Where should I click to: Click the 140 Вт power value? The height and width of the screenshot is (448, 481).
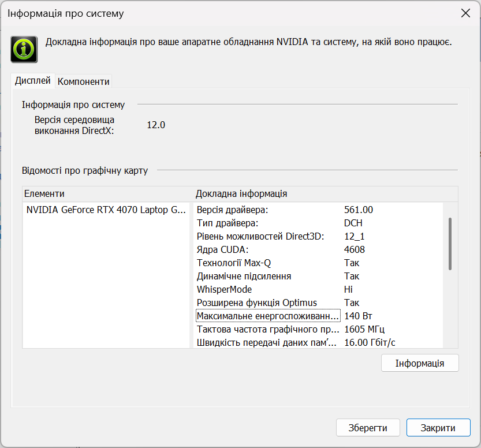click(x=358, y=316)
